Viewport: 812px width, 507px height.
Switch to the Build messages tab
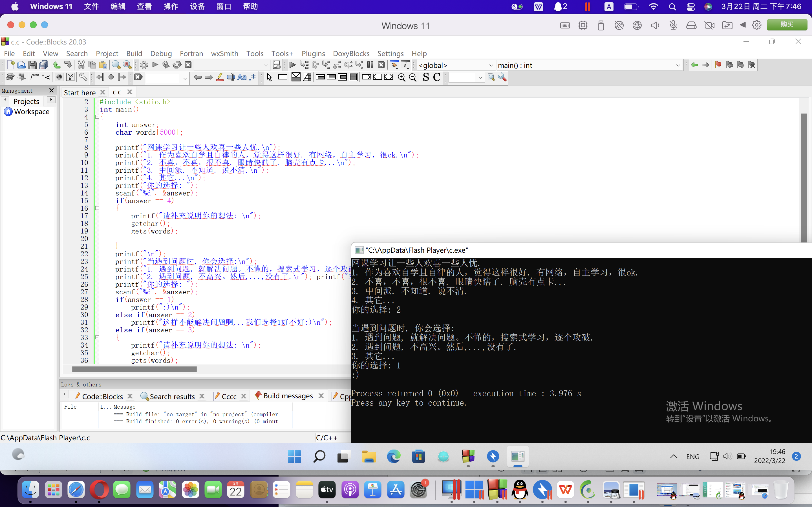tap(288, 396)
